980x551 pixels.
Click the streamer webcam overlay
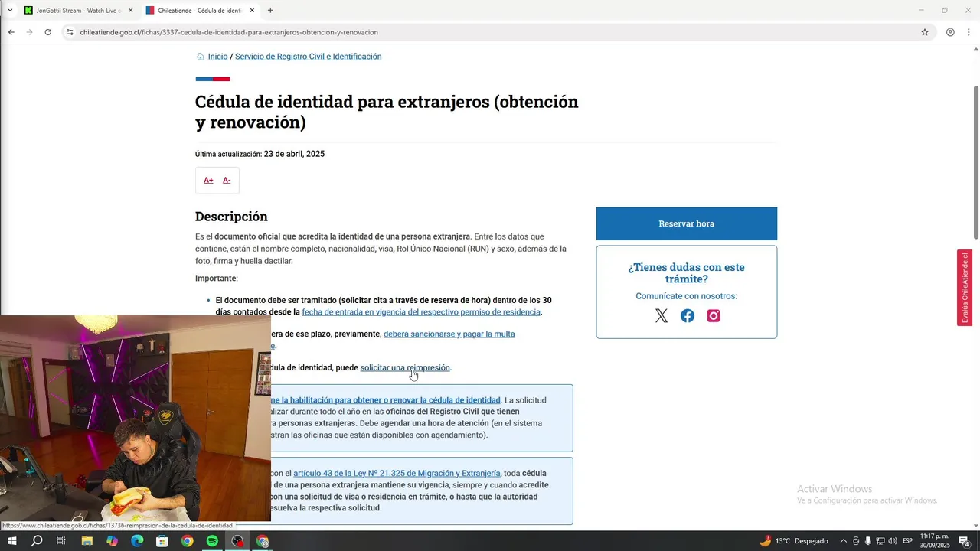pyautogui.click(x=136, y=419)
